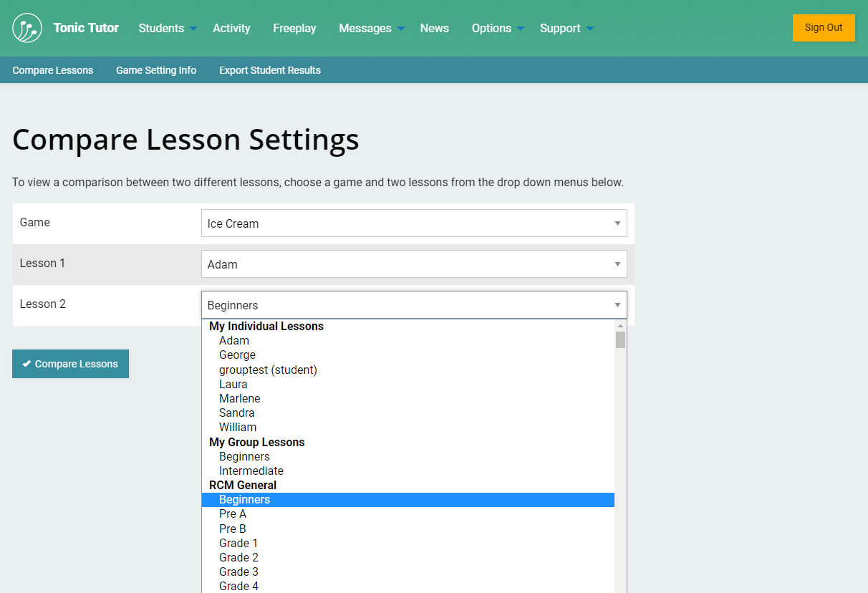Expand the Students menu arrow
This screenshot has width=868, height=593.
coord(193,29)
